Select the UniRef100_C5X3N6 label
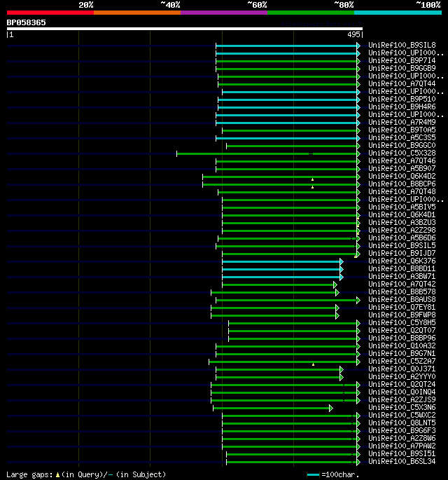 (402, 408)
